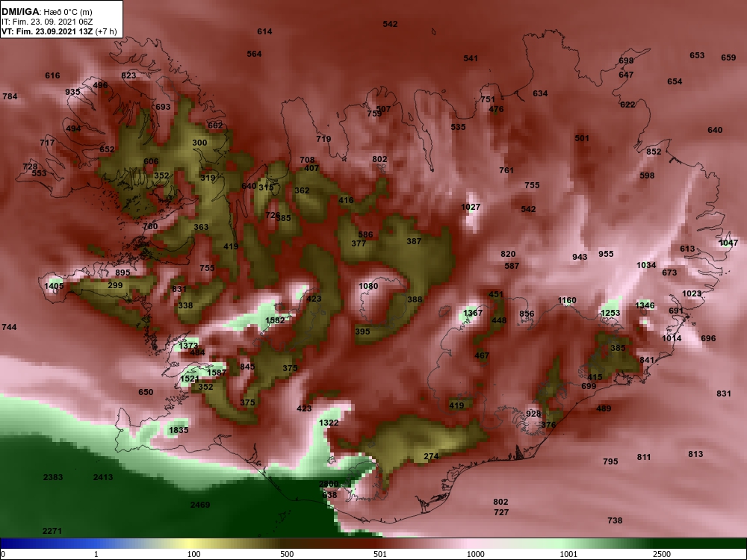Screen dimensions: 747x560
Task: Click the 500 label on the color scale
Action: tap(287, 554)
